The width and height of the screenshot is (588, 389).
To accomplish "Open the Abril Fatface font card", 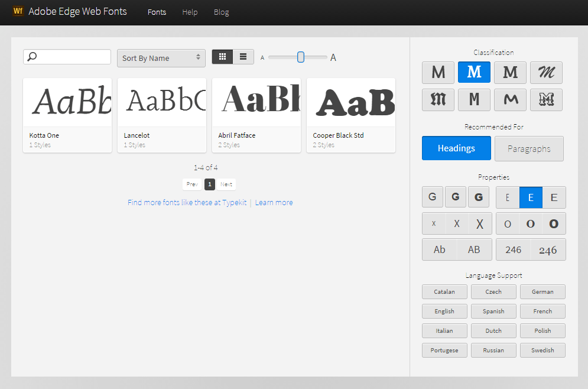I will point(256,115).
